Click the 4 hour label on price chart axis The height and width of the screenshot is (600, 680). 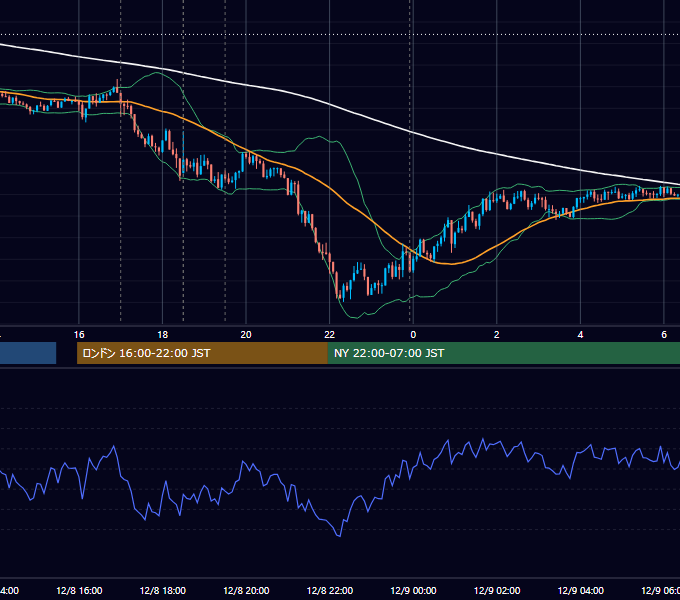(x=580, y=335)
